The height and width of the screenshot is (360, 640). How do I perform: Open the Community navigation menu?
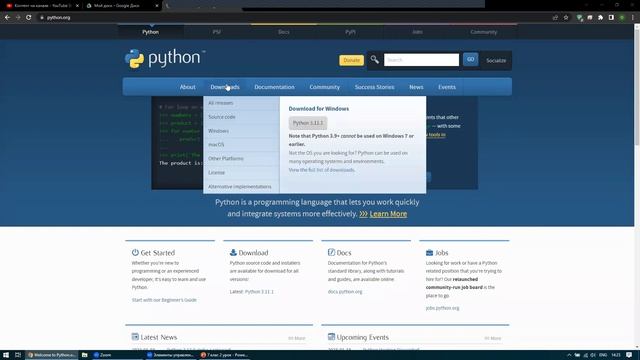pyautogui.click(x=324, y=87)
